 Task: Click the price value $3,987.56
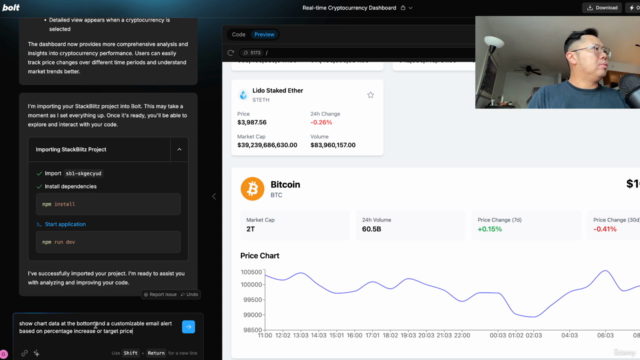pos(252,122)
